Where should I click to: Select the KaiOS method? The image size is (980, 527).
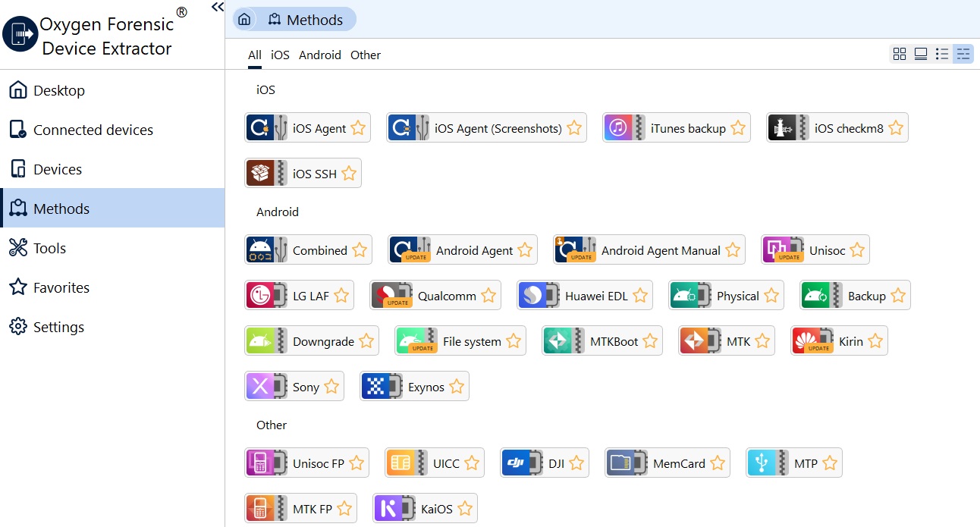tap(425, 509)
